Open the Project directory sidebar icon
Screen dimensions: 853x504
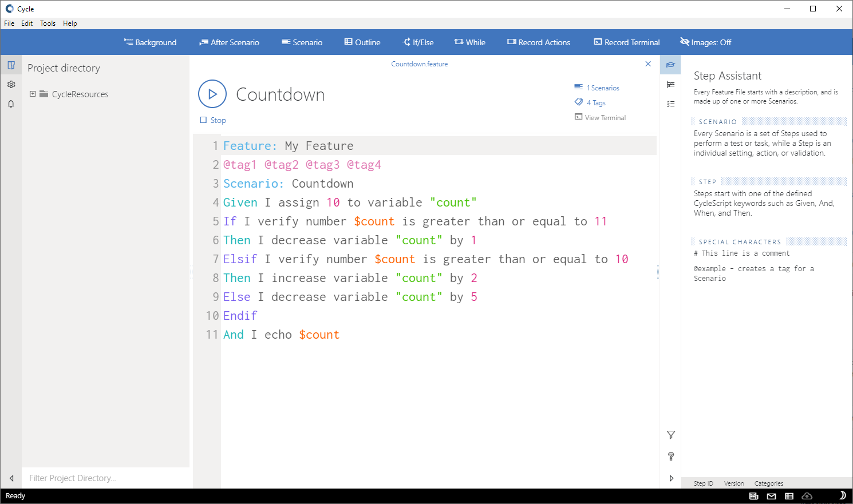click(x=11, y=65)
